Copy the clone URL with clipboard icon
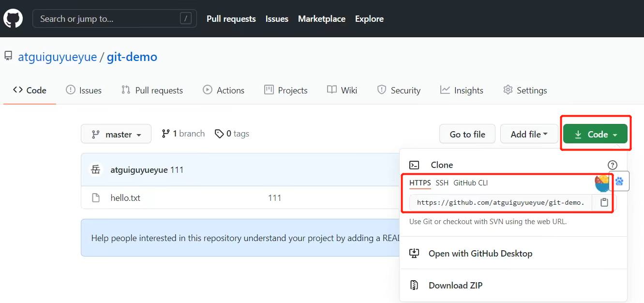 (604, 203)
